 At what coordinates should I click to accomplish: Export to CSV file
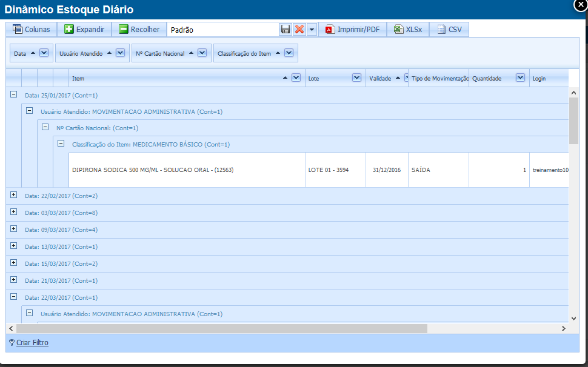click(x=449, y=29)
